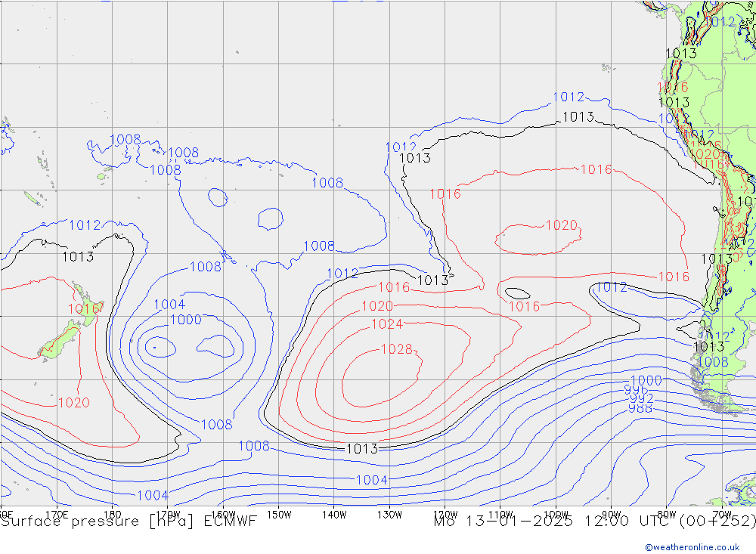
Task: Click the 988 isobar label
Action: [x=640, y=408]
